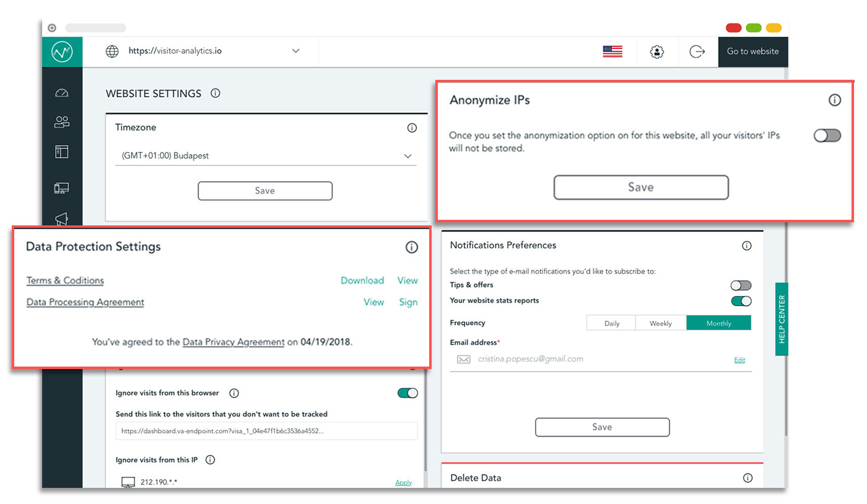The image size is (867, 504).
Task: Open the devices icon in sidebar
Action: [x=62, y=188]
